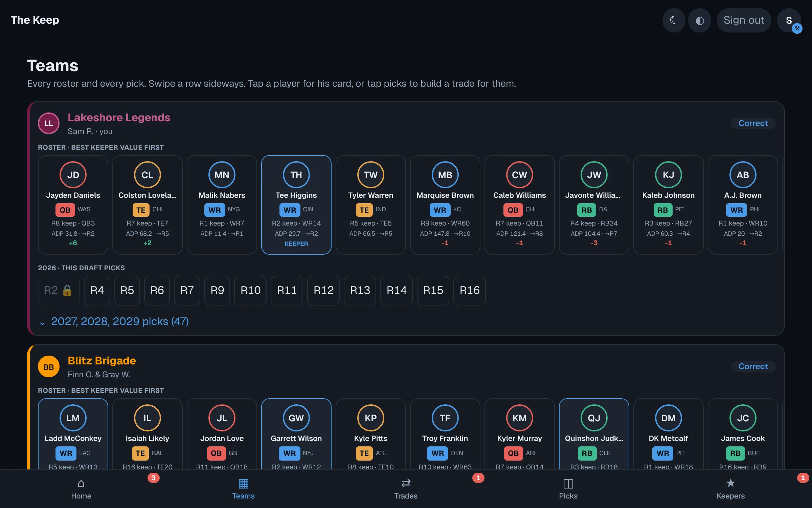812x508 pixels.
Task: Open Garrett Wilson GW avatar
Action: 296,418
